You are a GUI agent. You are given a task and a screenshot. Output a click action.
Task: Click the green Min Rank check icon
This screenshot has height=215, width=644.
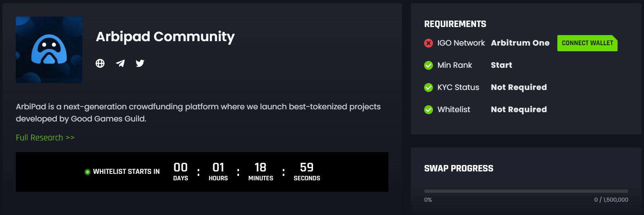coord(429,65)
